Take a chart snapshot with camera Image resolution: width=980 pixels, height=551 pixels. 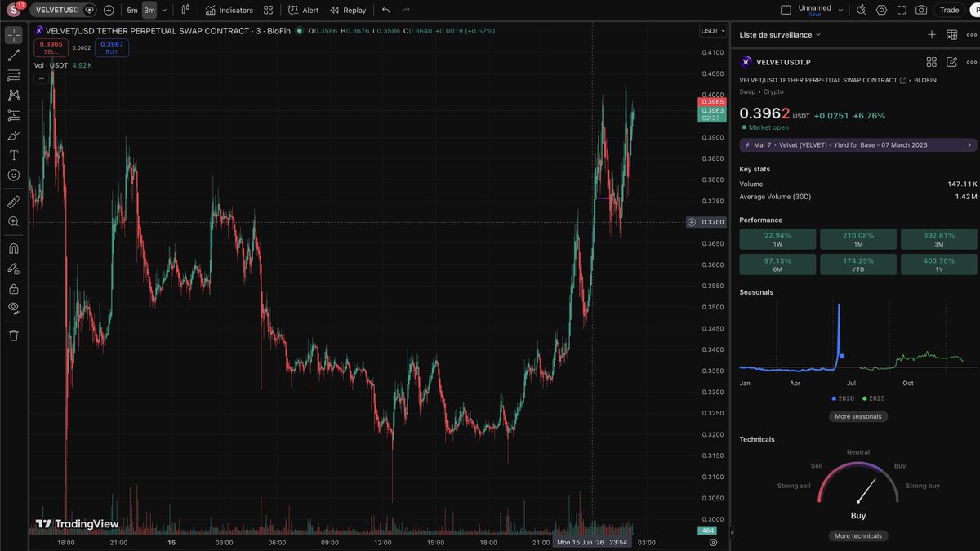point(921,10)
